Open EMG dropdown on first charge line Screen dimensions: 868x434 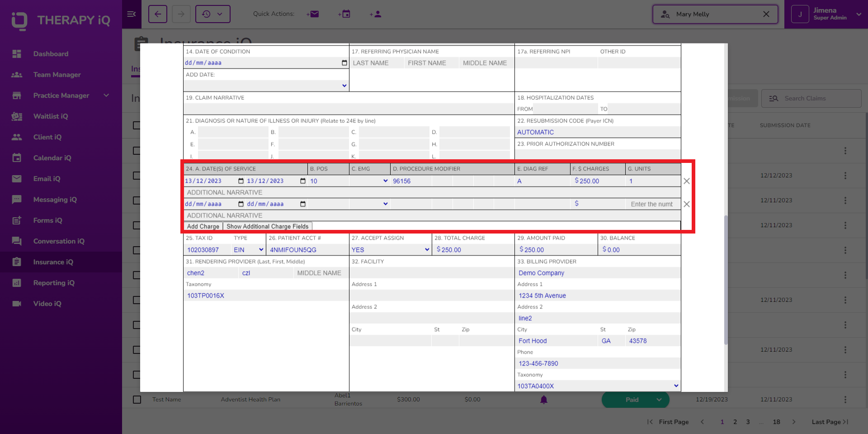(x=369, y=181)
